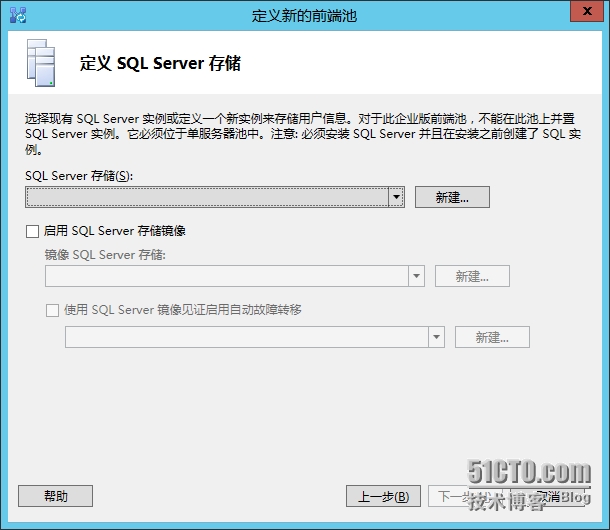Open the 镜像 SQL Server 存储 dropdown arrow
Viewport: 610px width, 530px height.
[x=416, y=276]
